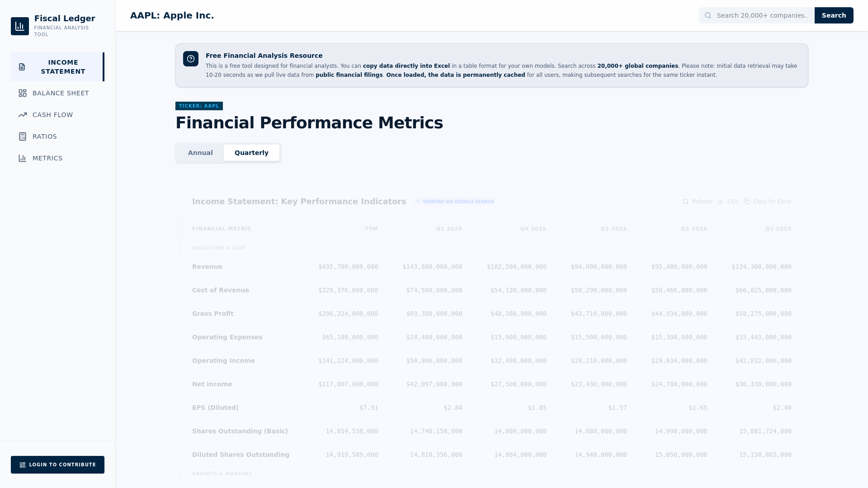868x488 pixels.
Task: Click the login button's grid icon
Action: [23, 465]
